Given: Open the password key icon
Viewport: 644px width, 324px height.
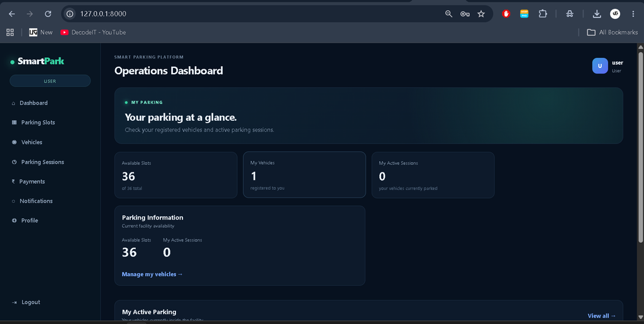Looking at the screenshot, I should coord(465,14).
